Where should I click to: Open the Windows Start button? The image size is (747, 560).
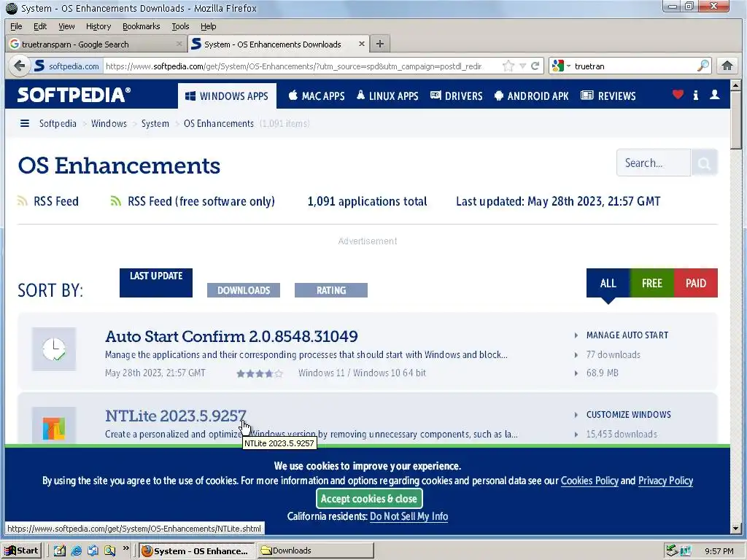pos(22,551)
